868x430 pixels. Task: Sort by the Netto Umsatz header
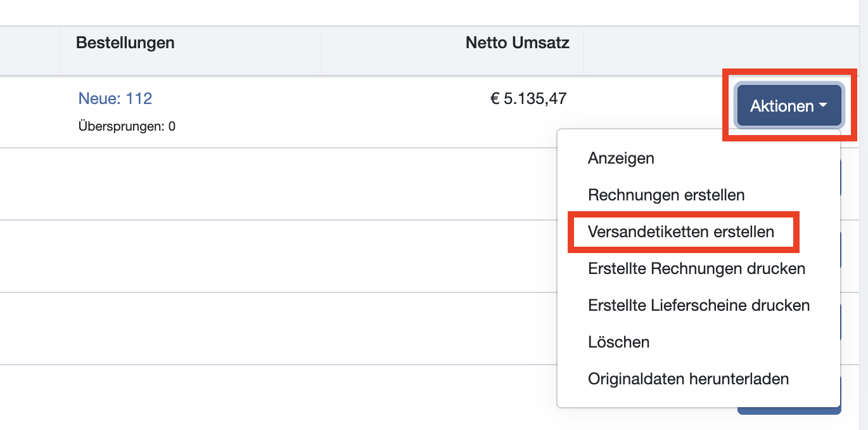517,43
